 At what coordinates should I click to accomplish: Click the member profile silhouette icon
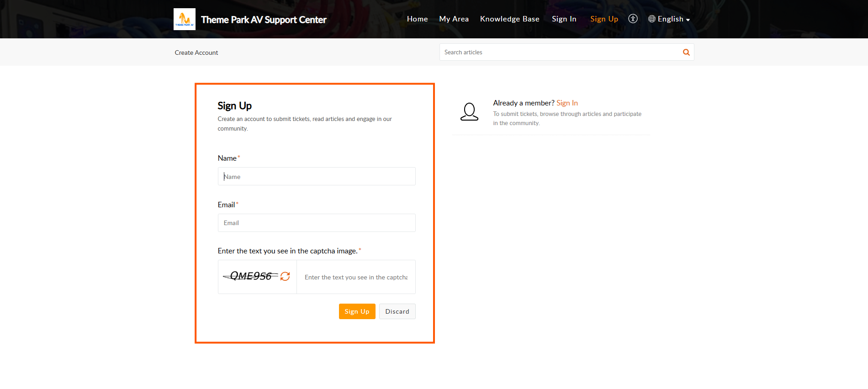tap(469, 112)
